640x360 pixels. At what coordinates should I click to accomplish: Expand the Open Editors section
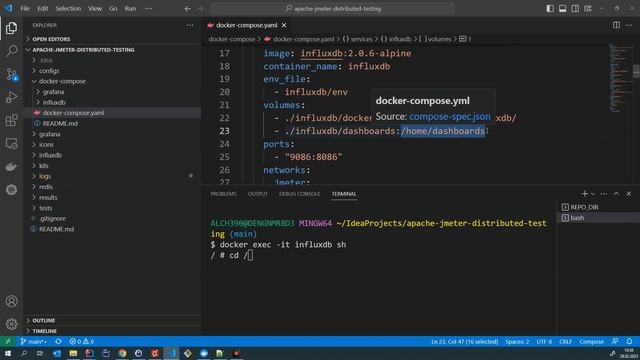112,39
